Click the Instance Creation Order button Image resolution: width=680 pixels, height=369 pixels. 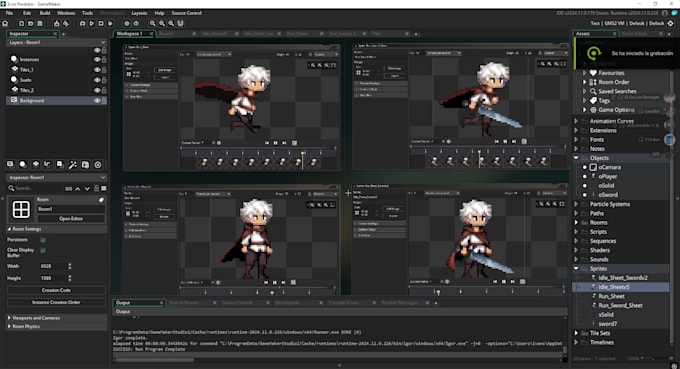point(56,302)
